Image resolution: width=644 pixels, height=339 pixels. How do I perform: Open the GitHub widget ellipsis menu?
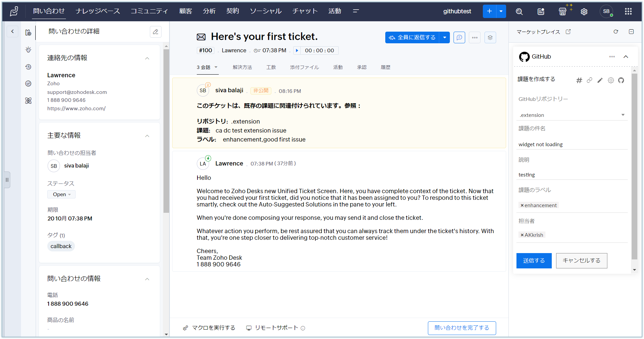[x=612, y=57]
